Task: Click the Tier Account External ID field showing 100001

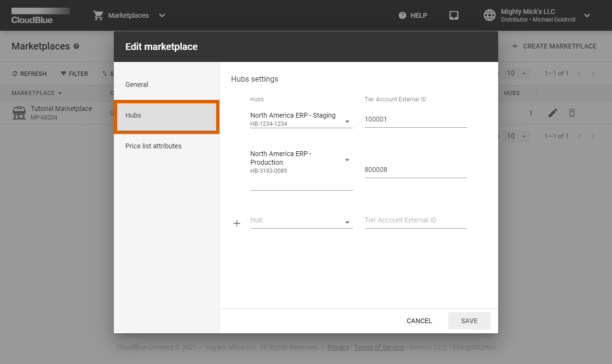Action: point(416,119)
